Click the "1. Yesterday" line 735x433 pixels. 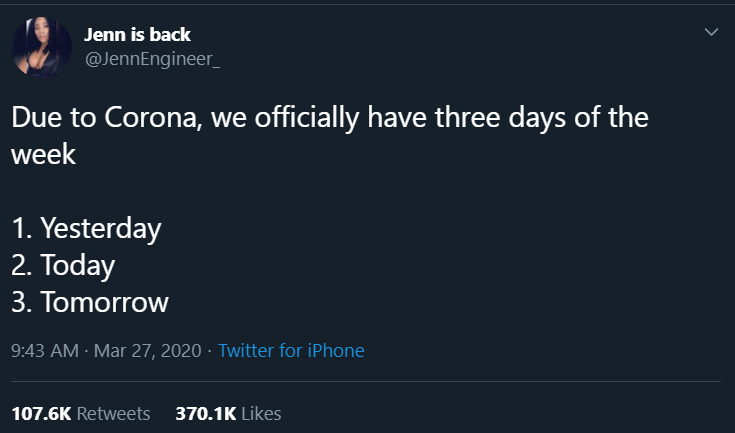(x=86, y=228)
